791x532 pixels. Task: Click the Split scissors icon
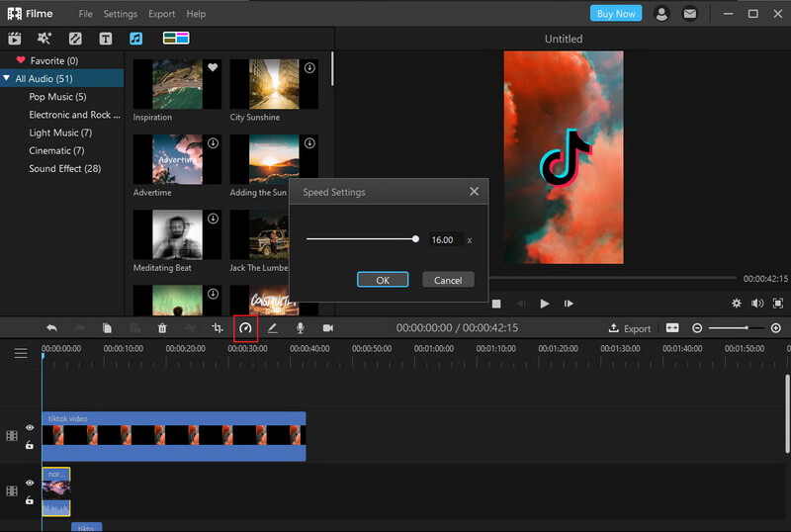tap(190, 328)
